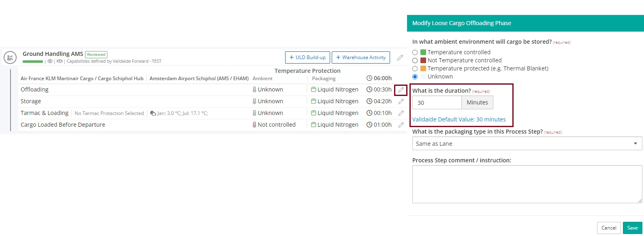Edit the Ground Handling AMS header with pencil
The height and width of the screenshot is (236, 644).
tap(400, 57)
